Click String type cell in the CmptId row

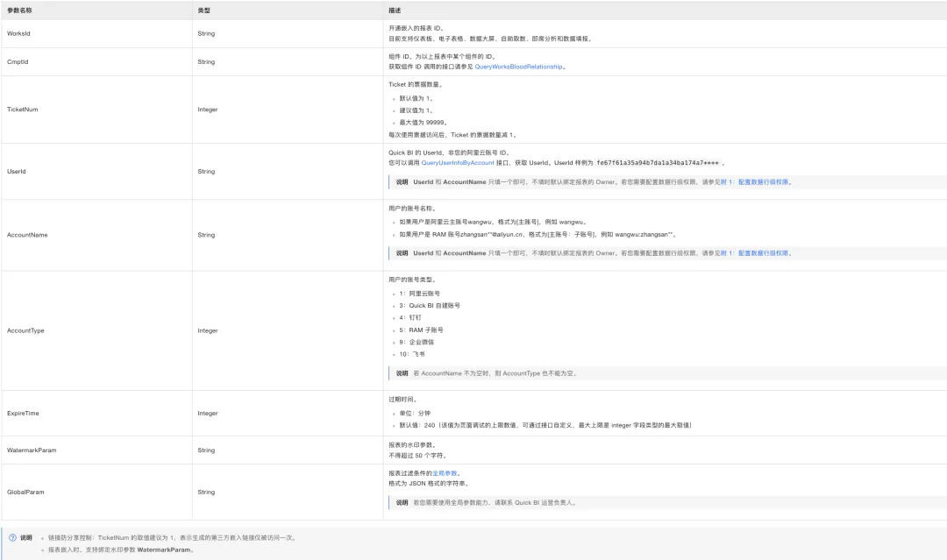[206, 62]
